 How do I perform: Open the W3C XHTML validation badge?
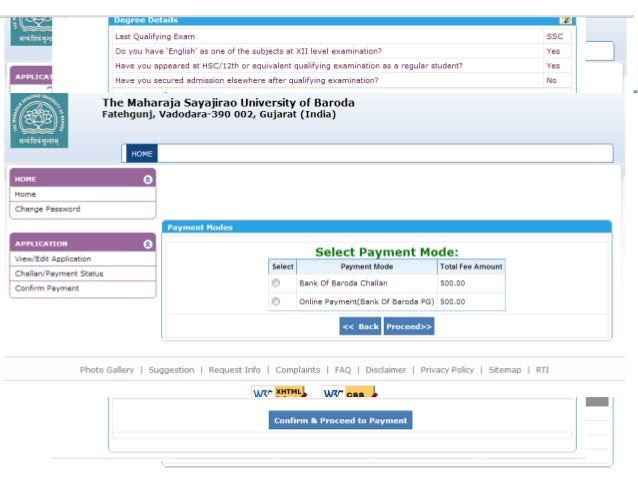279,392
